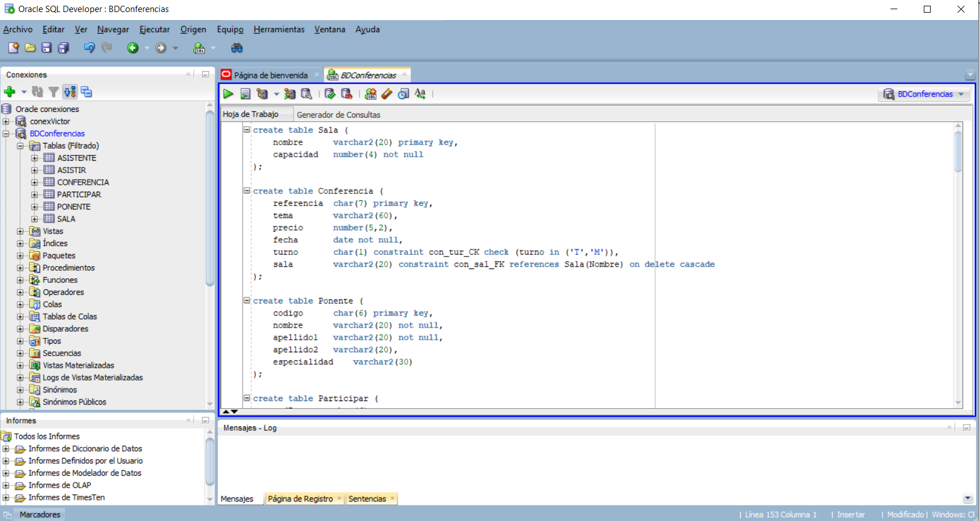Select the Página de bienvenida tab
980x521 pixels.
coord(270,75)
